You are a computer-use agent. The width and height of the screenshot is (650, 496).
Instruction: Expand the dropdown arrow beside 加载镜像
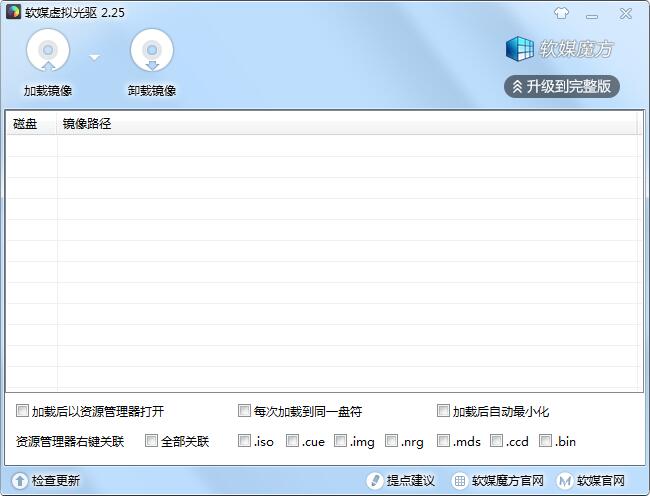point(95,57)
